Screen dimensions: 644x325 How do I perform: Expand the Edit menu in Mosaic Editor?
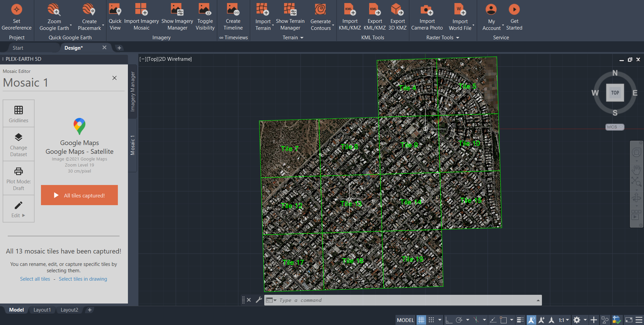coord(18,209)
